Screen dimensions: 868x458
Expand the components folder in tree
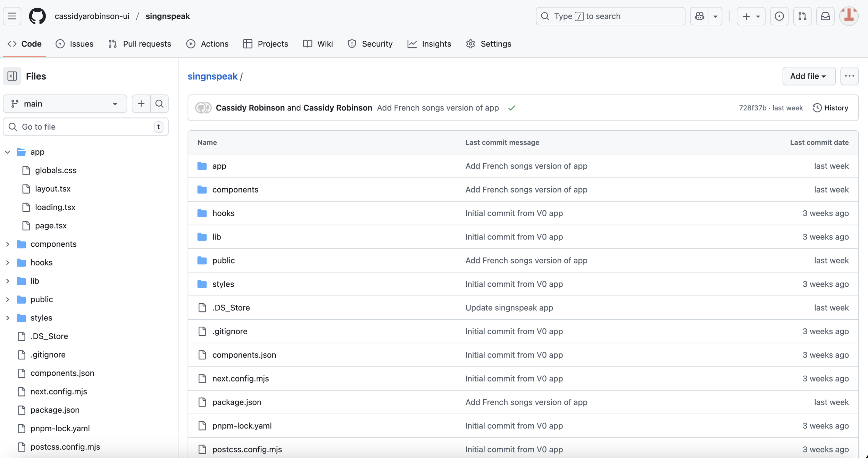point(8,244)
